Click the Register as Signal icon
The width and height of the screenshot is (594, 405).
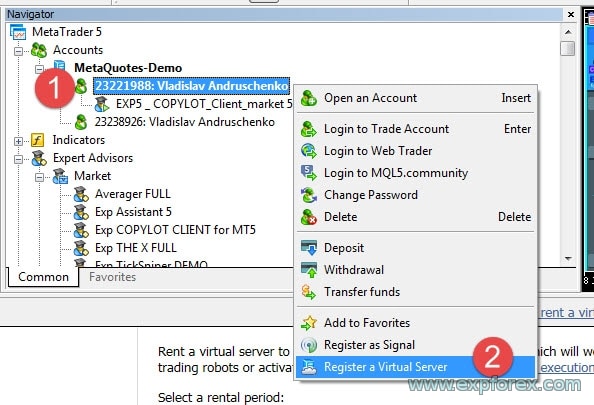[309, 345]
